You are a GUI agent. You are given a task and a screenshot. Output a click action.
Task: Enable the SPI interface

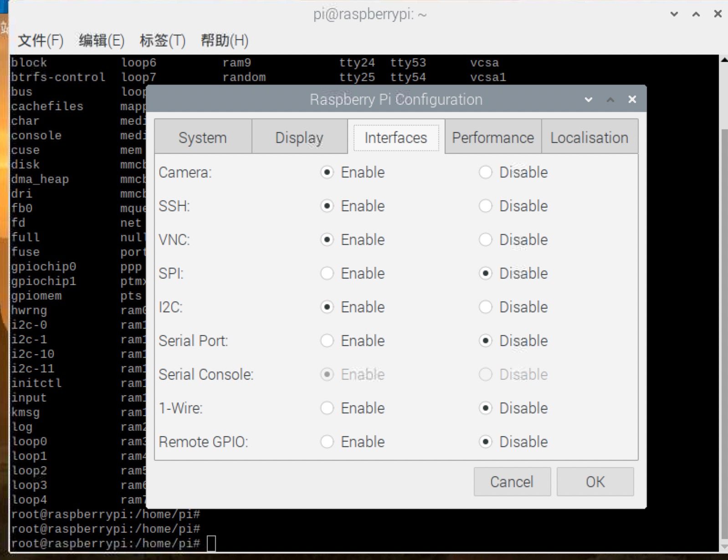(x=327, y=274)
